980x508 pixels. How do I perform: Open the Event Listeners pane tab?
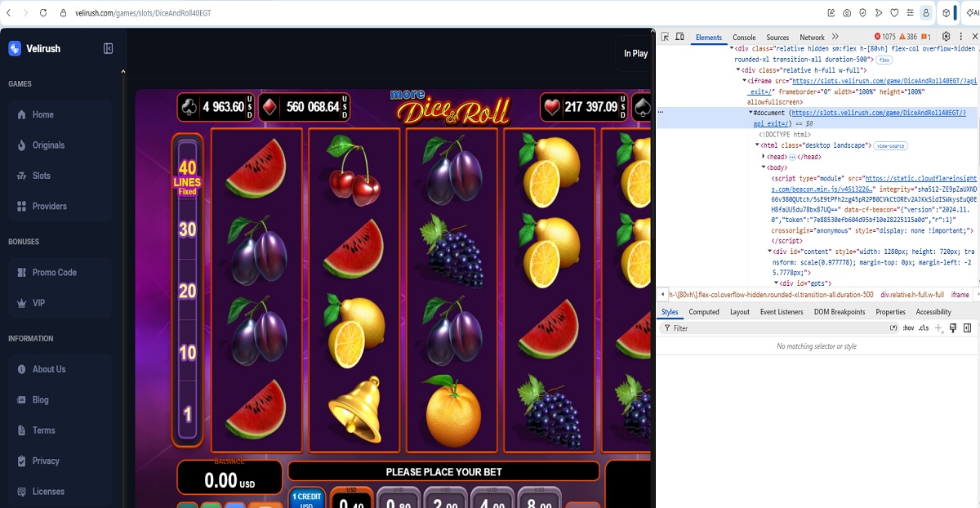click(x=782, y=312)
